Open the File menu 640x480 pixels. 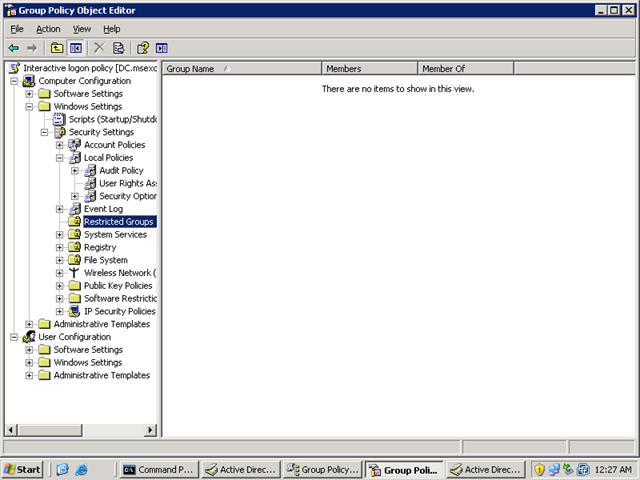click(x=17, y=29)
